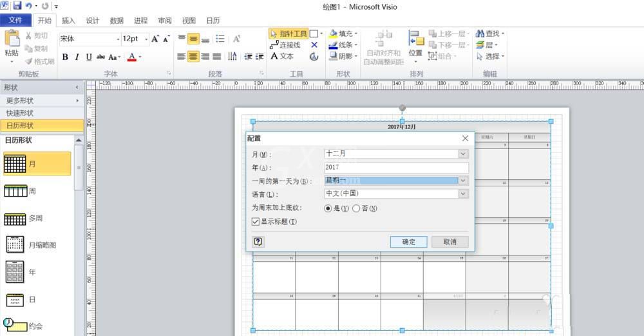Open the Month (月) dropdown in the dialog
The width and height of the screenshot is (644, 336).
[x=463, y=153]
